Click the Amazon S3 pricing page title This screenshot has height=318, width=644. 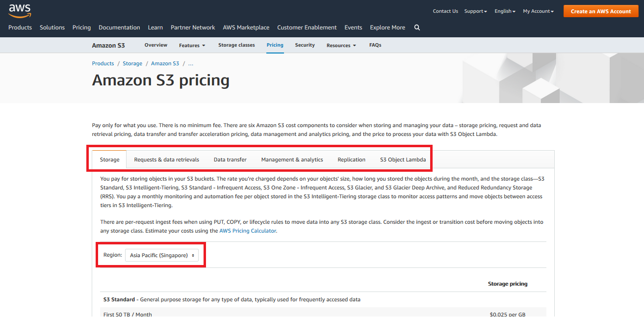tap(161, 80)
